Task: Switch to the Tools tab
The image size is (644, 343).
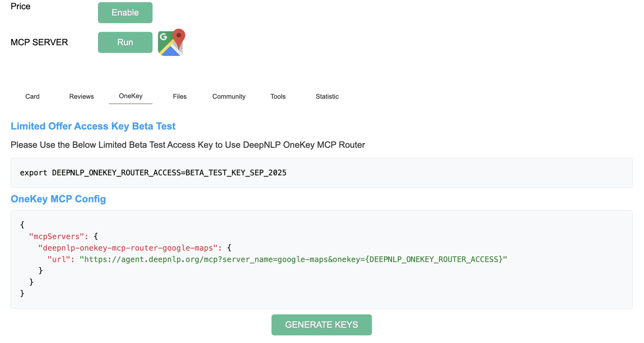Action: pos(278,96)
